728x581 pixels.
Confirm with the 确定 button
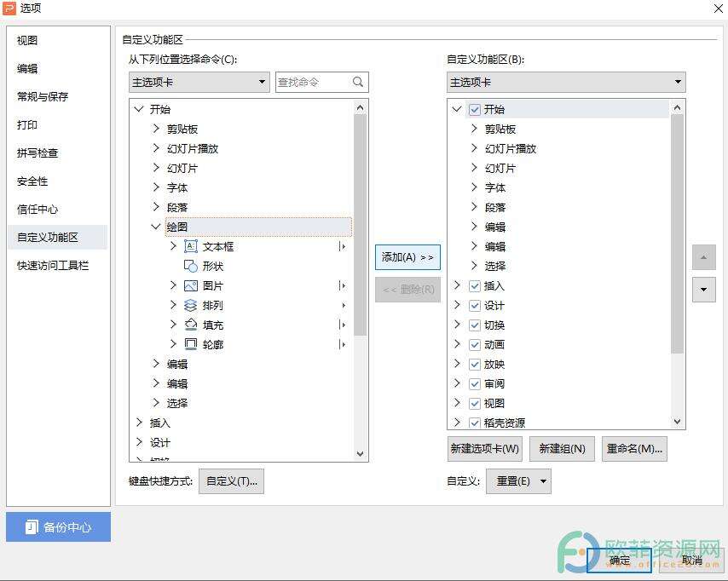pos(620,560)
